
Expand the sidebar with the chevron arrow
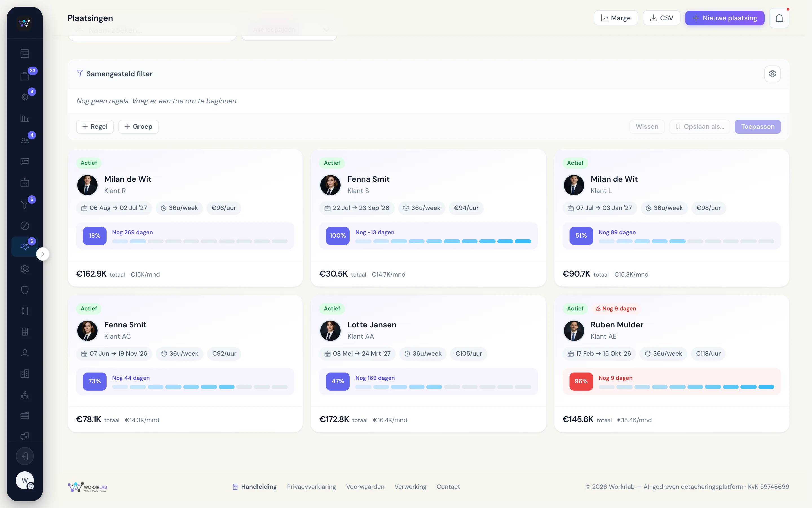[x=43, y=254]
